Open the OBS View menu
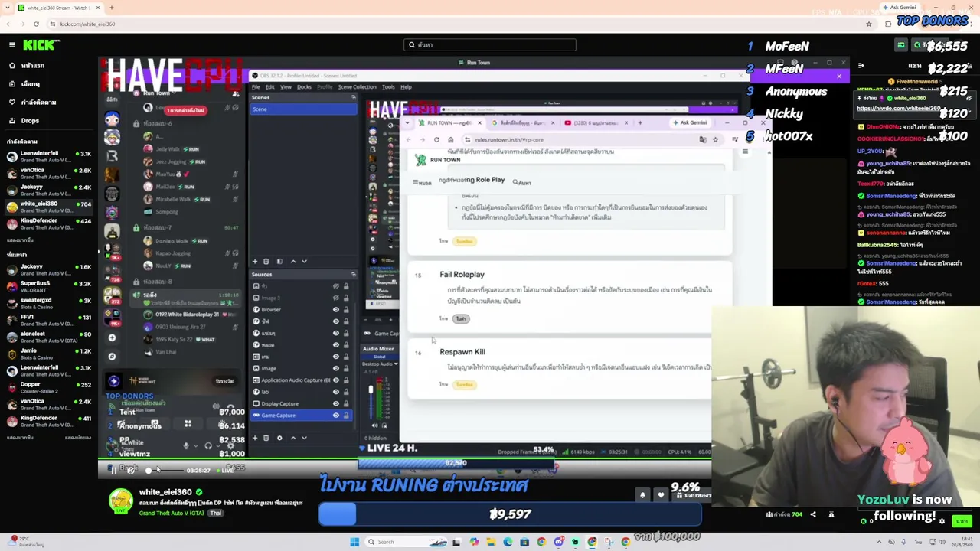 286,86
